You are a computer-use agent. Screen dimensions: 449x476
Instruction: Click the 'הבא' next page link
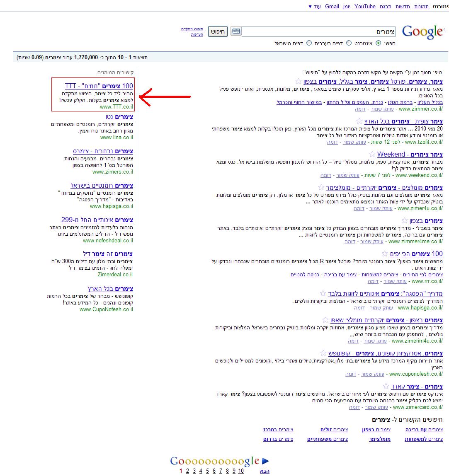[x=265, y=471]
